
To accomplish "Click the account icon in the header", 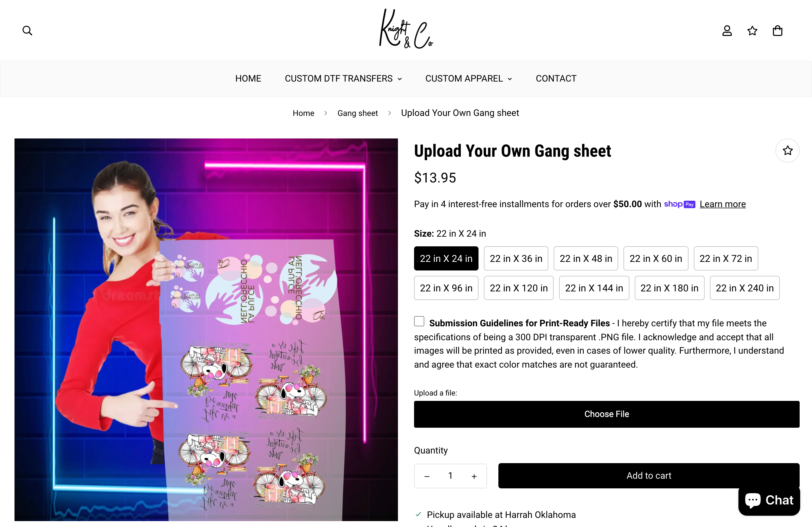I will [x=727, y=30].
